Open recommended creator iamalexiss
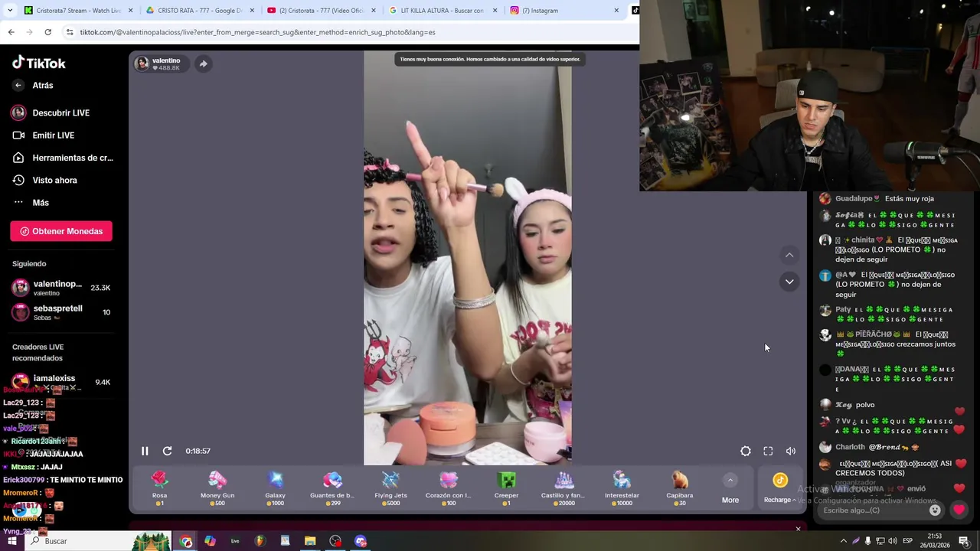 61,381
